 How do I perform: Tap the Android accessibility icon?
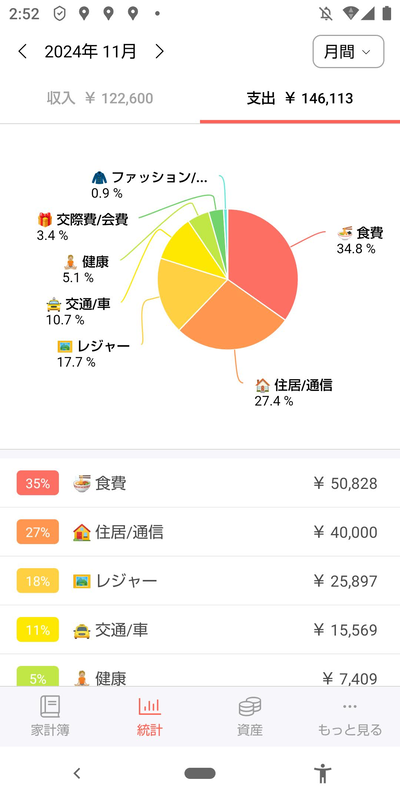pyautogui.click(x=322, y=773)
